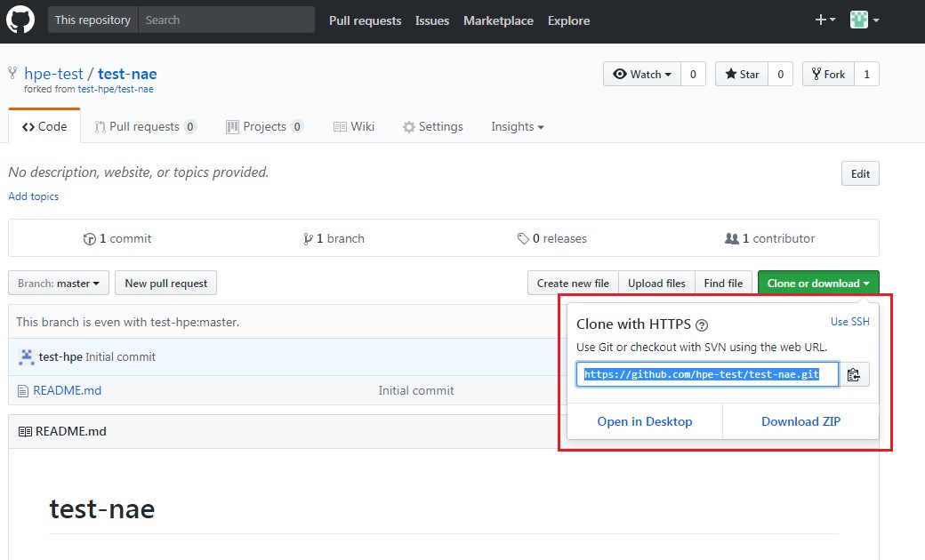Click the stargazers count 0
The width and height of the screenshot is (925, 560).
[x=781, y=75]
